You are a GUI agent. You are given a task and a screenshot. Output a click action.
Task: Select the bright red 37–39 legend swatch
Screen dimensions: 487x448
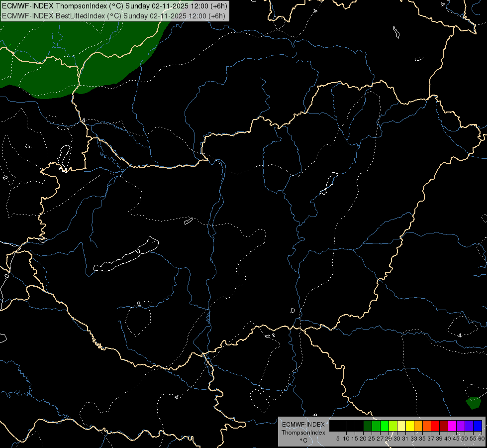pyautogui.click(x=435, y=426)
